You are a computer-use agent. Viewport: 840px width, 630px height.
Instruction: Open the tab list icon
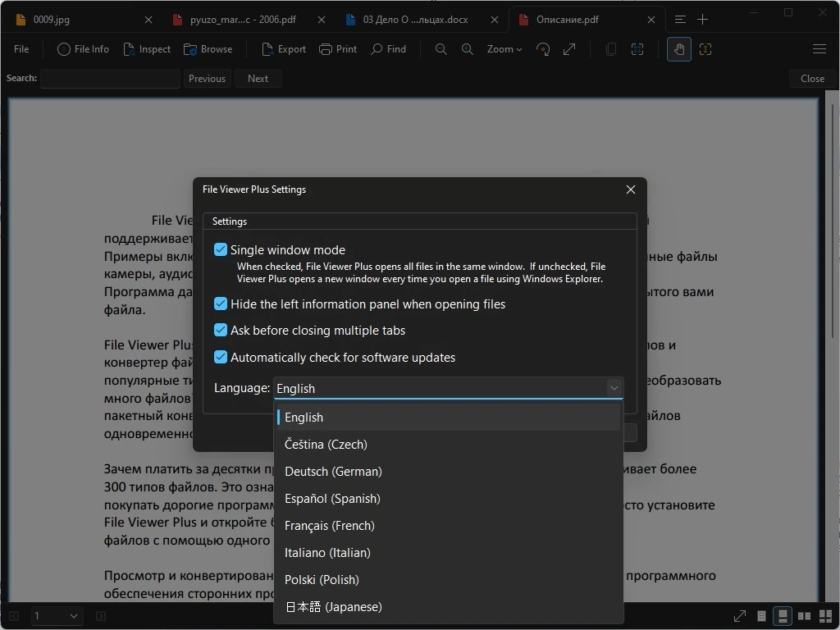pos(680,20)
